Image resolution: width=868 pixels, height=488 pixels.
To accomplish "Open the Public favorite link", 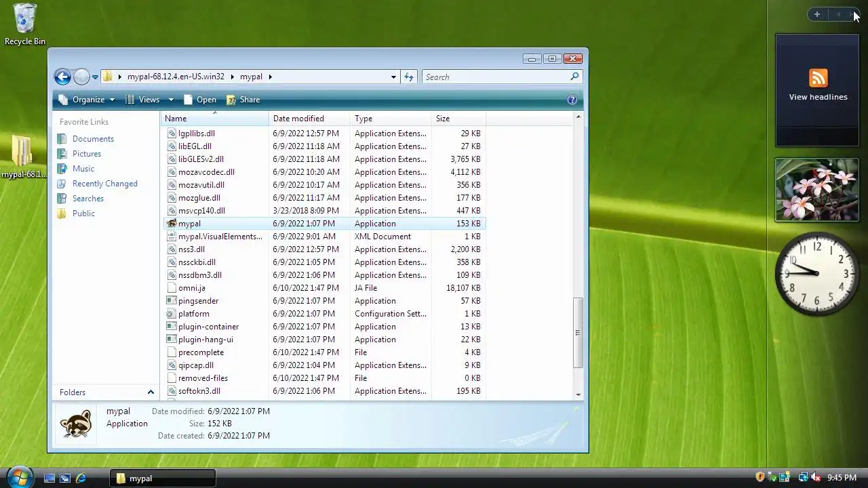I will click(x=83, y=213).
